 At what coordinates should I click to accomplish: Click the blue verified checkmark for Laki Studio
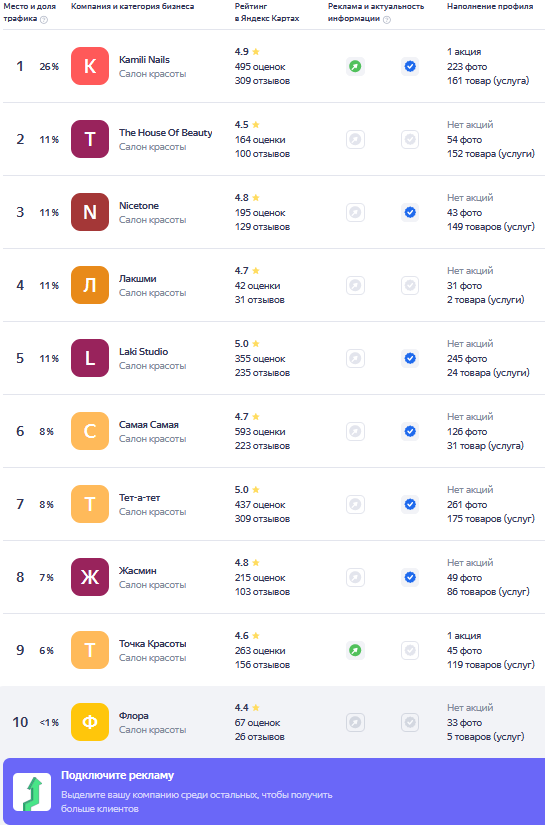410,358
